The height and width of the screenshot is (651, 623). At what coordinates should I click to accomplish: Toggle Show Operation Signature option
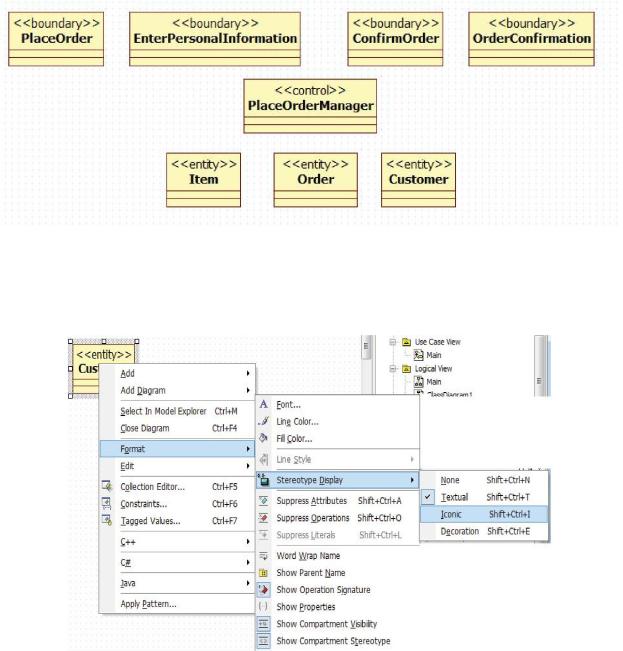337,590
